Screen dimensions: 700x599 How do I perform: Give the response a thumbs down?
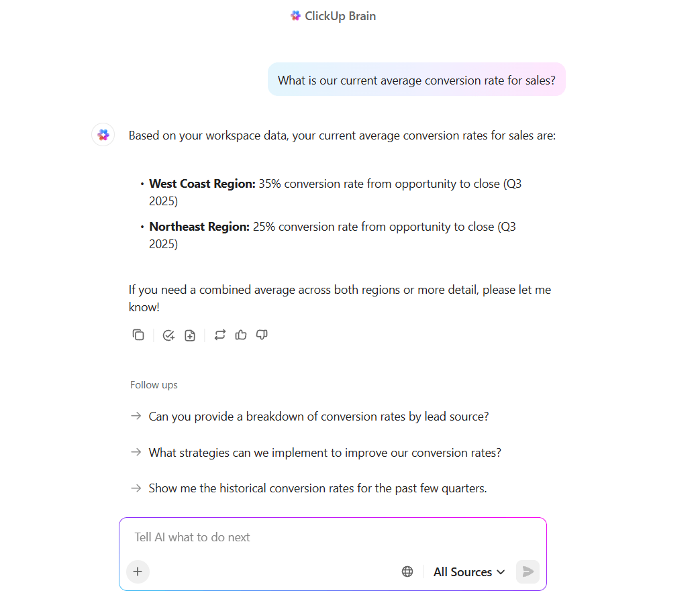(x=262, y=335)
